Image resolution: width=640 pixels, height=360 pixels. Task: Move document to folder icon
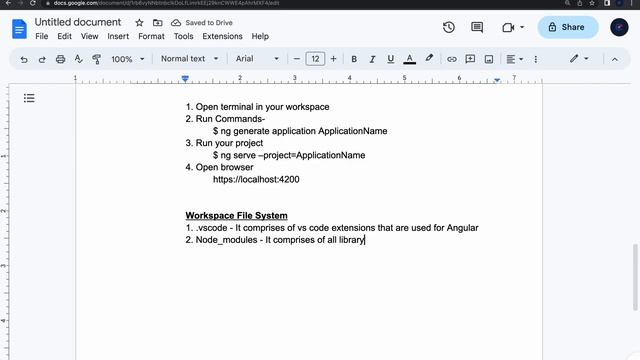click(158, 23)
